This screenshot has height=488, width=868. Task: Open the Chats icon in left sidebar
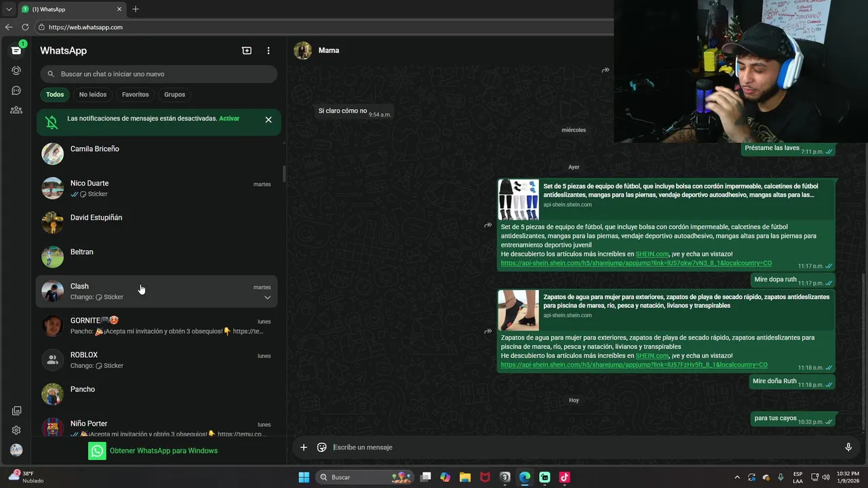point(16,51)
